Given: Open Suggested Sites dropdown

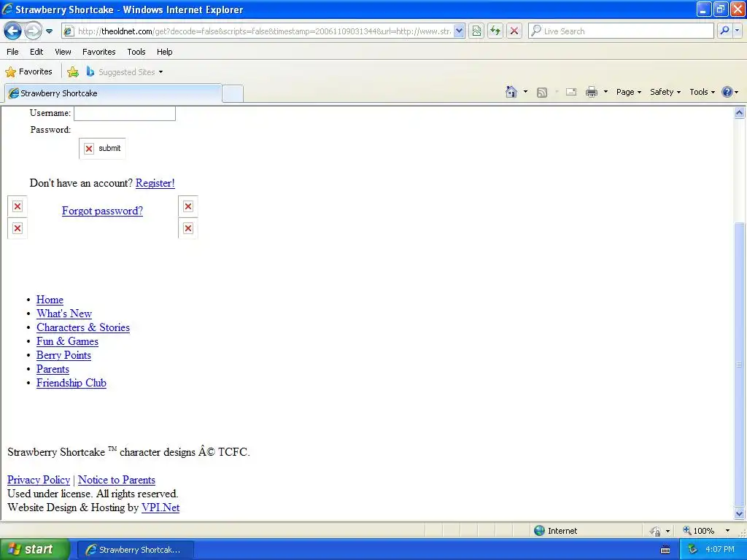Looking at the screenshot, I should click(125, 72).
